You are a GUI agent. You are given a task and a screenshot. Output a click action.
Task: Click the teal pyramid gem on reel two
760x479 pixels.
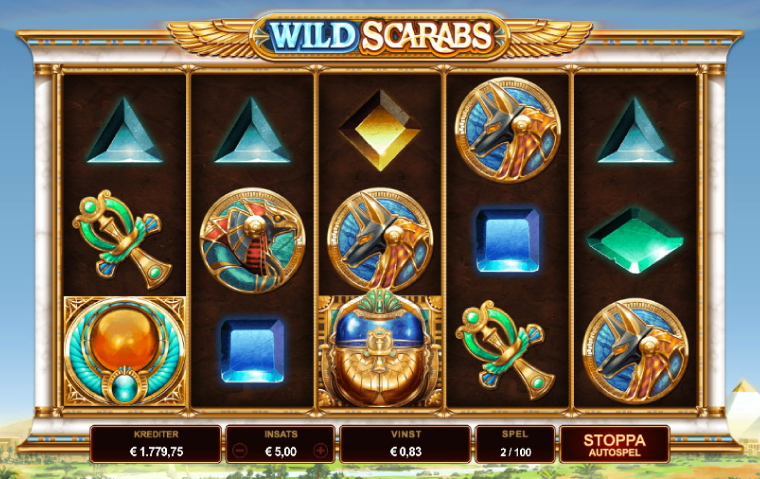tap(252, 131)
